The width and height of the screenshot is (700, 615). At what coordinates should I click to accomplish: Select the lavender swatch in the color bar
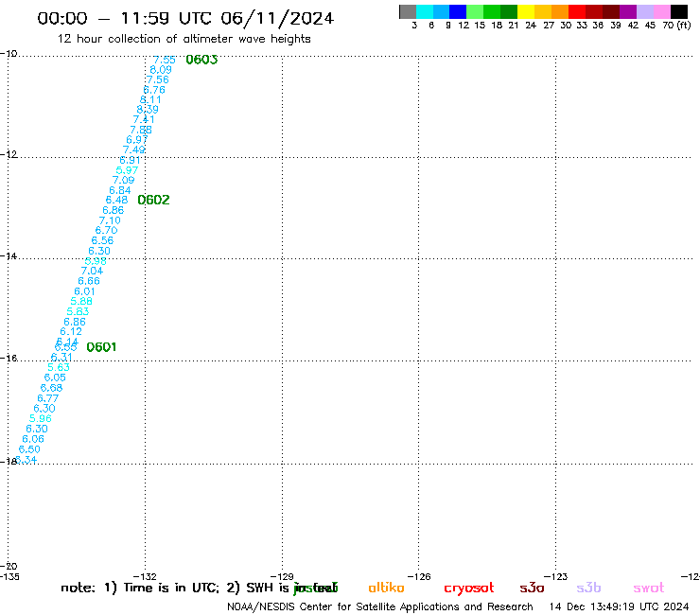tap(645, 11)
